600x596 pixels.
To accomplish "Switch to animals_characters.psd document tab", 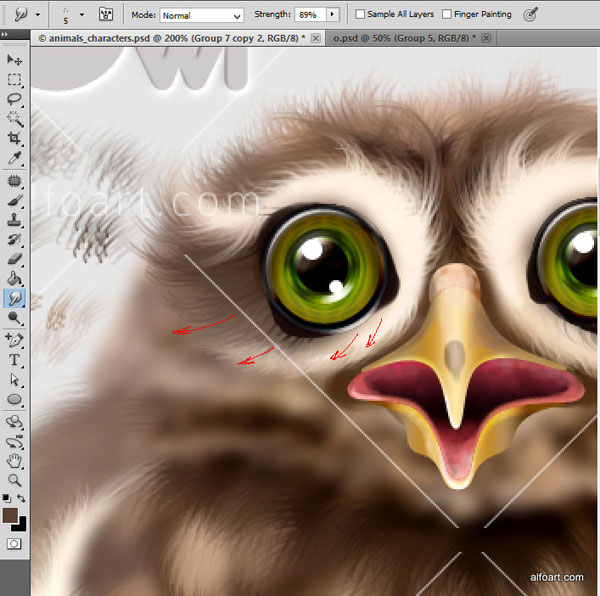I will click(x=172, y=38).
